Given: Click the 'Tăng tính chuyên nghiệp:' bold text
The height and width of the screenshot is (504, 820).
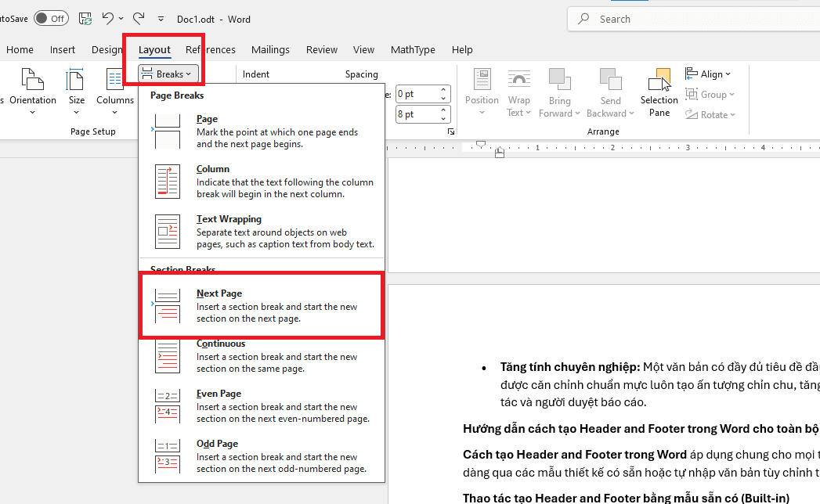Looking at the screenshot, I should coord(570,367).
